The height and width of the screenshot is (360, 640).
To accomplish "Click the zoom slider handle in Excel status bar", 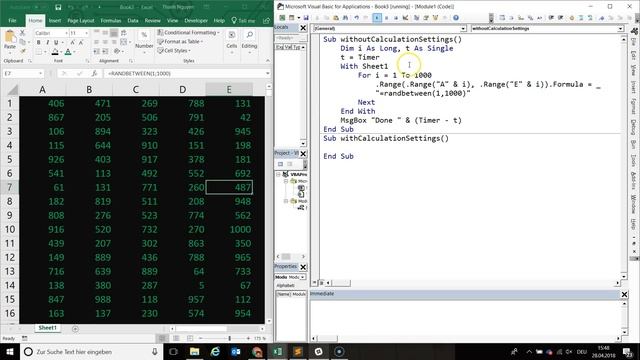I will coord(229,338).
